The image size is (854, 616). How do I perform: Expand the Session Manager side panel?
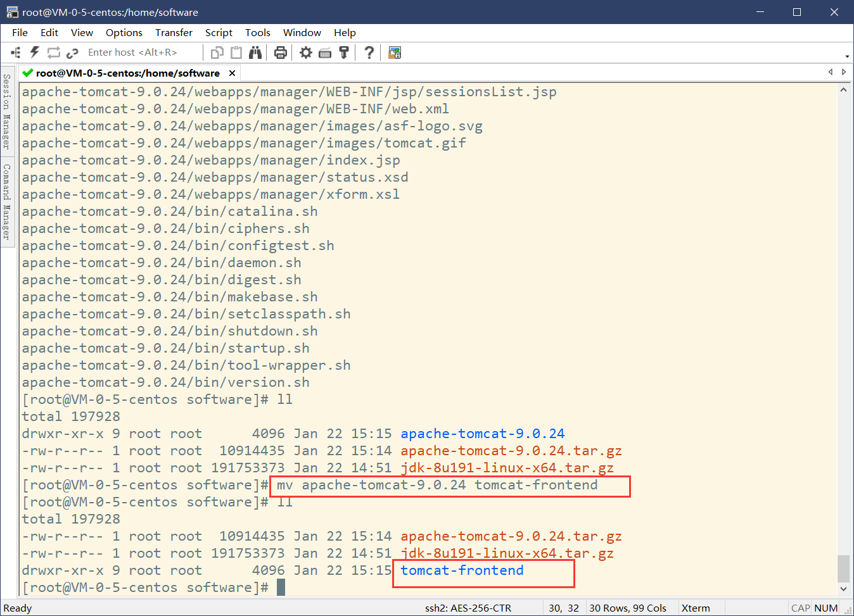pyautogui.click(x=7, y=110)
